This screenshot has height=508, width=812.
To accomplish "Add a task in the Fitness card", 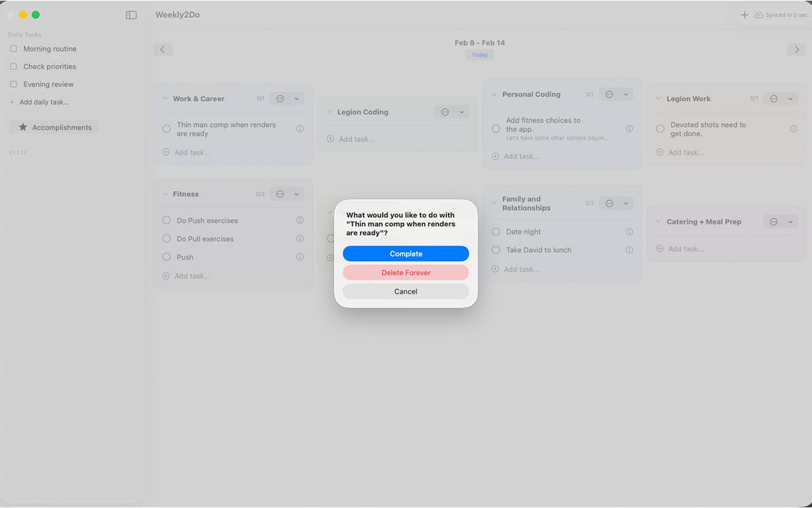I will click(x=187, y=276).
